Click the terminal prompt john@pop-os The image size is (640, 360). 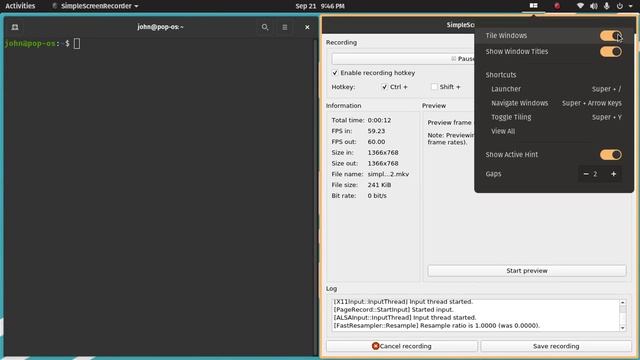click(x=30, y=44)
